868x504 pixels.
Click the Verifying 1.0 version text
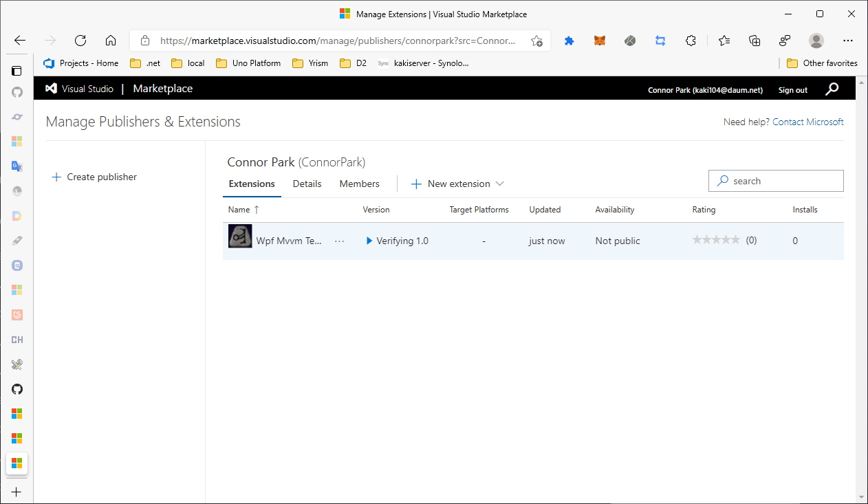tap(402, 241)
